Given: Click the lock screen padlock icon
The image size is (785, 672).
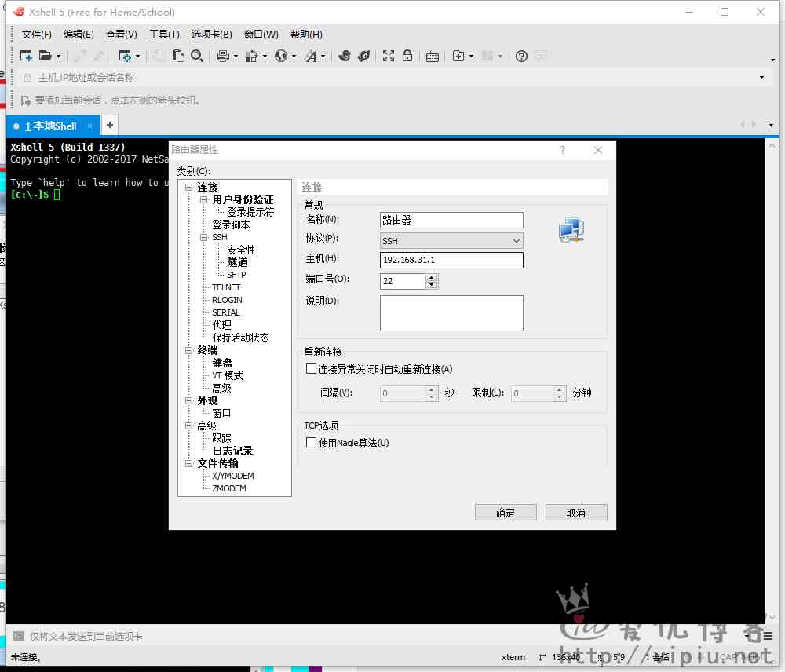Looking at the screenshot, I should point(407,56).
